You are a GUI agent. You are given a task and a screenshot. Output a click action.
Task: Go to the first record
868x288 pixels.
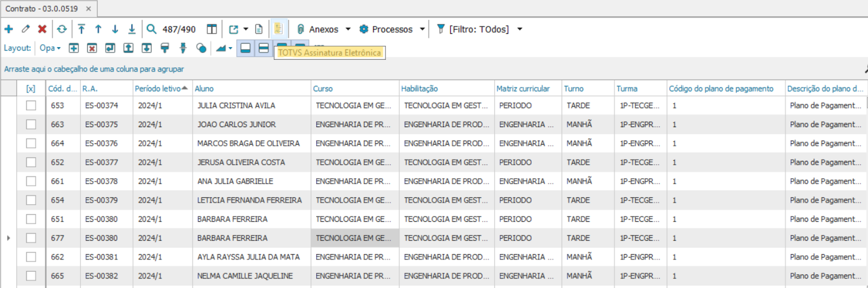coord(81,29)
